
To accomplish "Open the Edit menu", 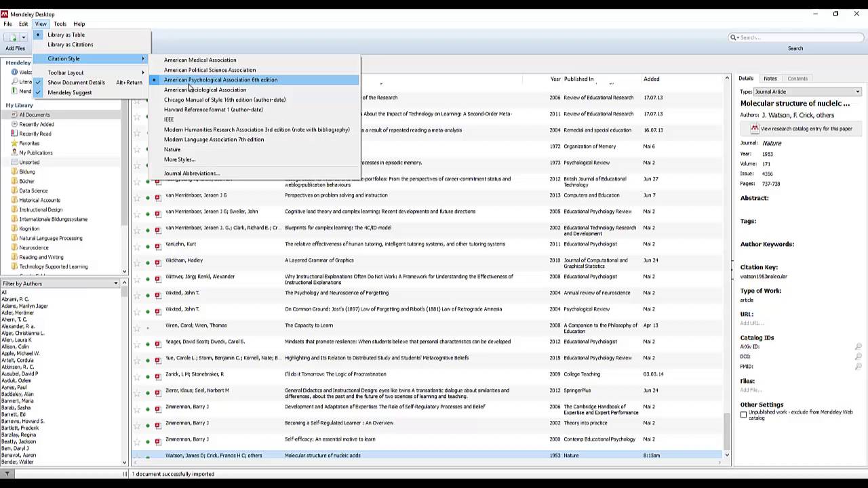I will click(23, 24).
